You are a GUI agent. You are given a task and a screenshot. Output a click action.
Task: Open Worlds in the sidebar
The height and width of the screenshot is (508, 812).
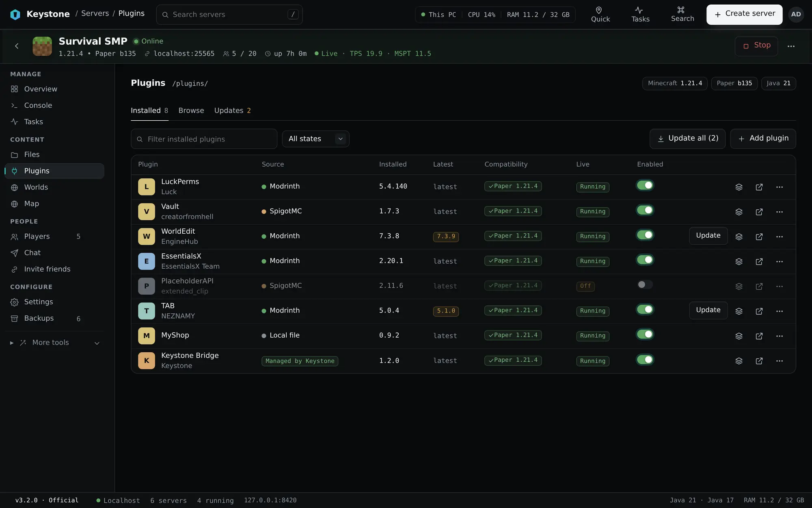coord(54,187)
